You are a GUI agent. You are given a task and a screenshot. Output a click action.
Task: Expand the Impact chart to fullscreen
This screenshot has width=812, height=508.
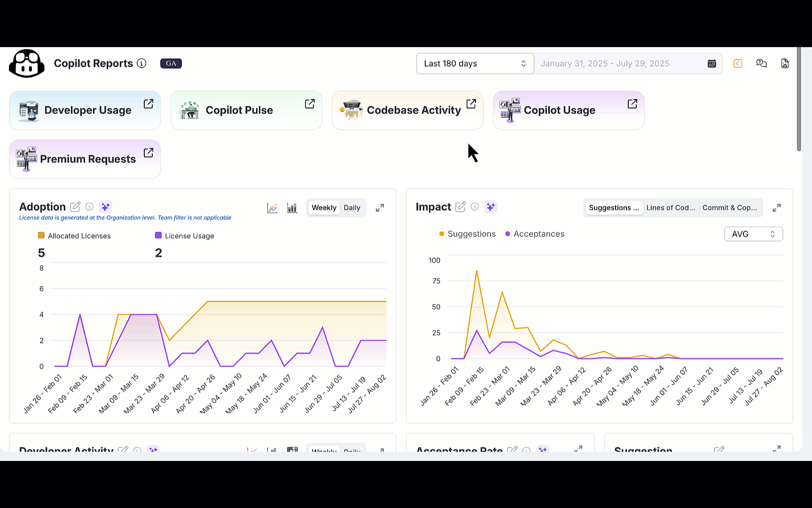pyautogui.click(x=777, y=208)
